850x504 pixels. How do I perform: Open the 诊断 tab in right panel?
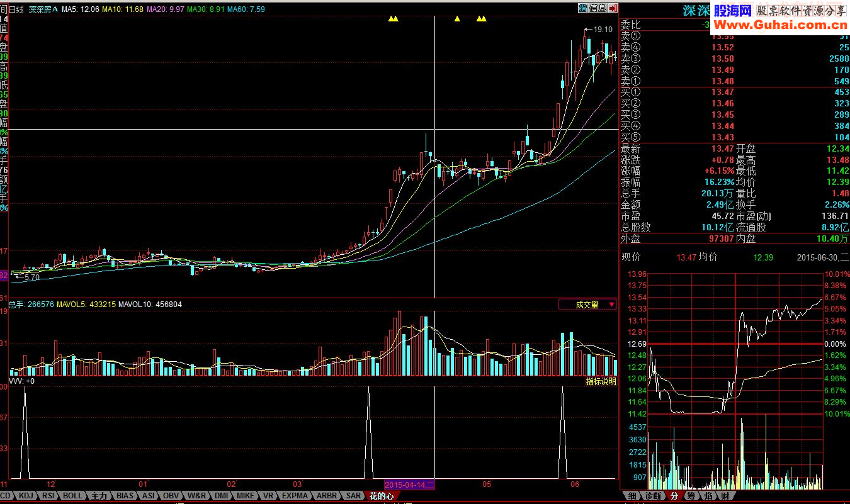click(654, 496)
